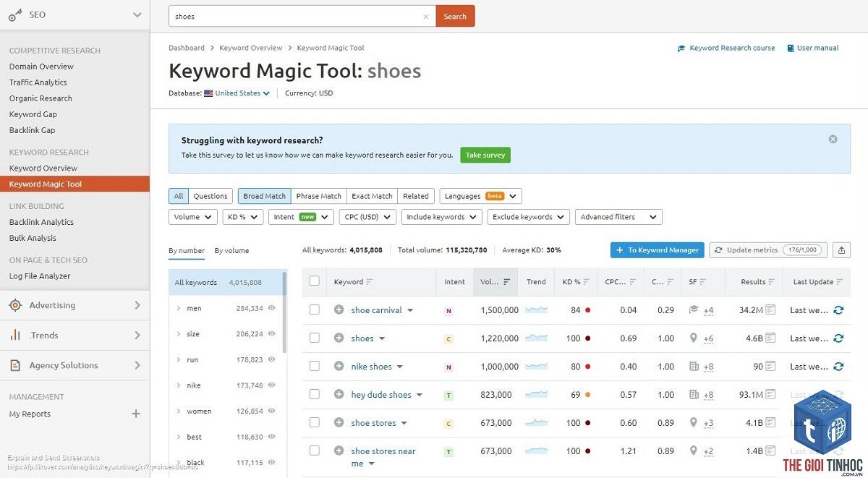Image resolution: width=868 pixels, height=478 pixels.
Task: Check the nike shoes row checkbox
Action: (x=314, y=366)
